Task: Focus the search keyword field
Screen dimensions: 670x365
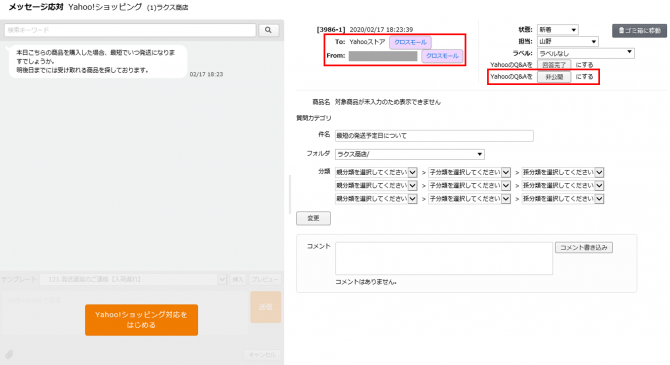Action: coord(130,30)
